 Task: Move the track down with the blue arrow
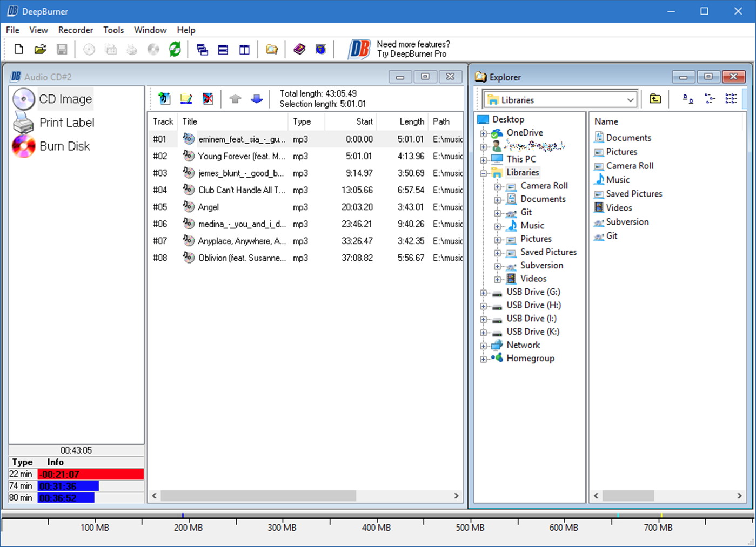pyautogui.click(x=257, y=99)
